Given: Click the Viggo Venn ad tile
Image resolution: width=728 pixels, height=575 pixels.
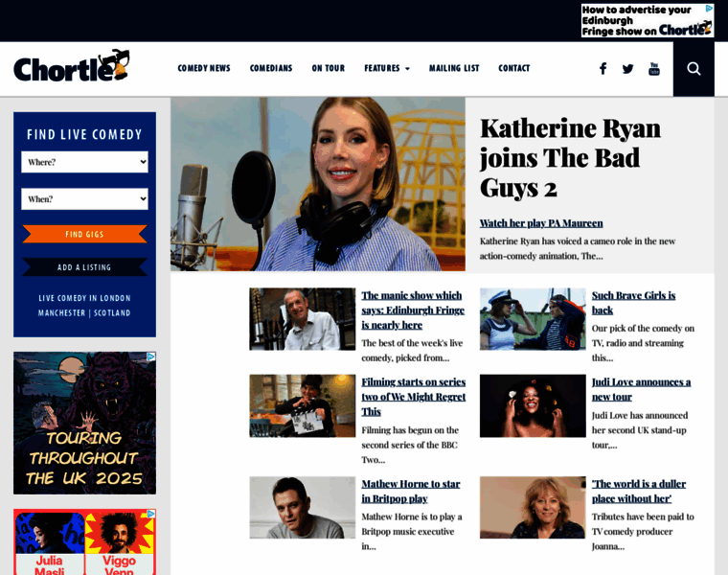Looking at the screenshot, I should [120, 542].
